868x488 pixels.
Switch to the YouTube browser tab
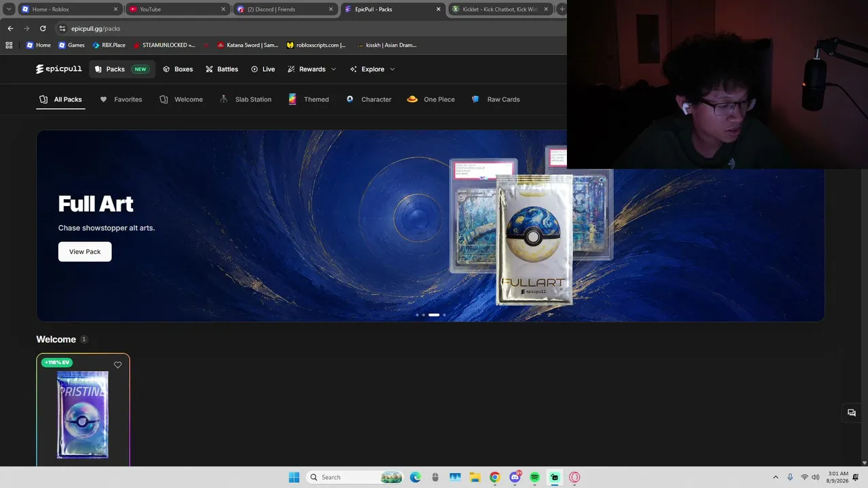[178, 9]
